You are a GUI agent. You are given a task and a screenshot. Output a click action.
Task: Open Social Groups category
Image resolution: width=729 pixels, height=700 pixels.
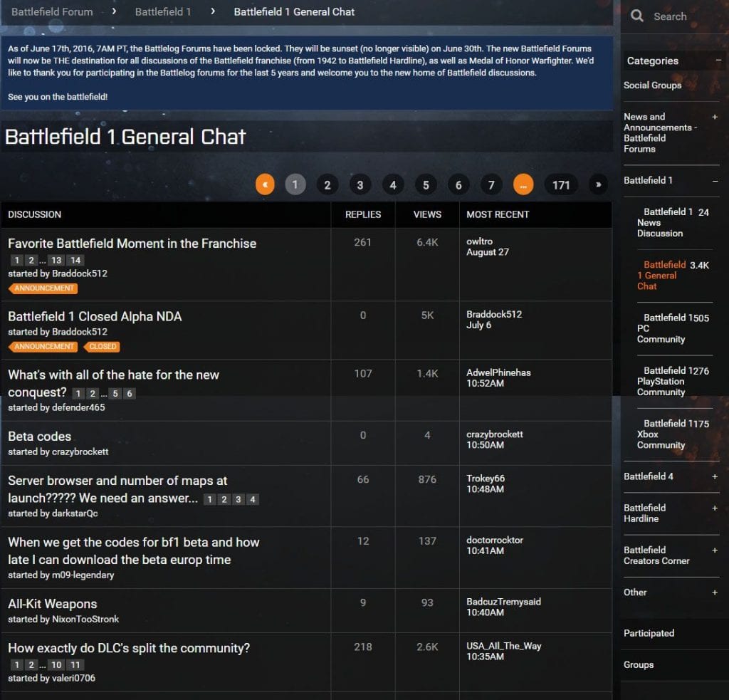click(x=652, y=85)
